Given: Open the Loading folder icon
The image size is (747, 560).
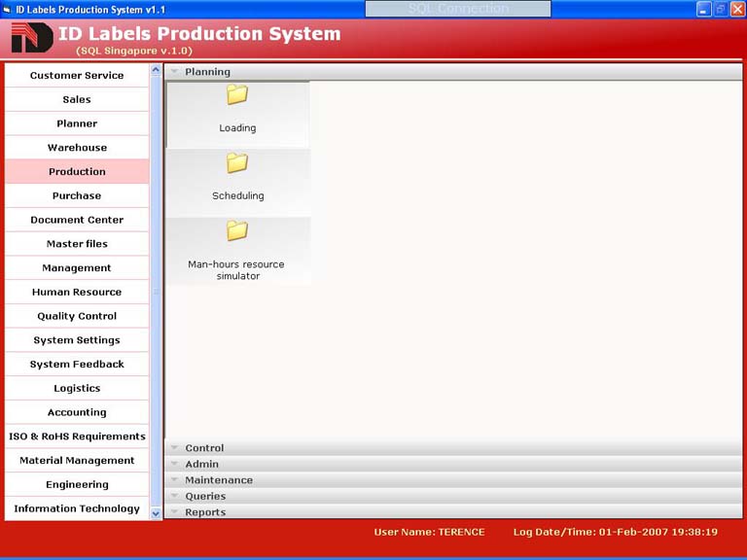Looking at the screenshot, I should click(237, 95).
